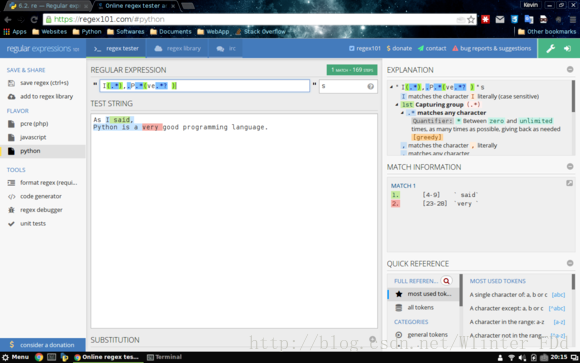Screen dimensions: 580x363
Task: Click the volume icon in system tray
Action: (x=522, y=357)
